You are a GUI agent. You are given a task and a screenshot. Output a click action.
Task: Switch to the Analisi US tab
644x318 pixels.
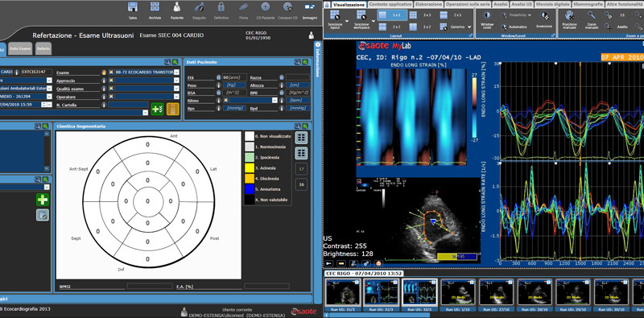tap(521, 4)
